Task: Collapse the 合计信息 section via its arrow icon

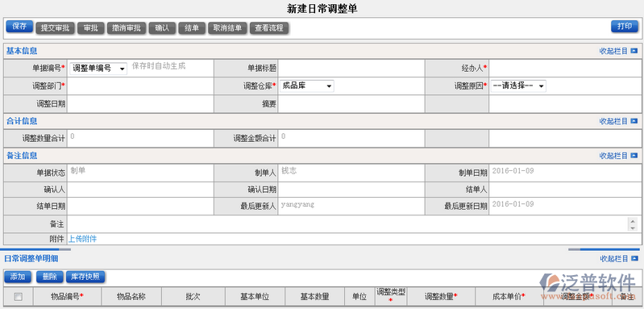Action: pyautogui.click(x=634, y=121)
